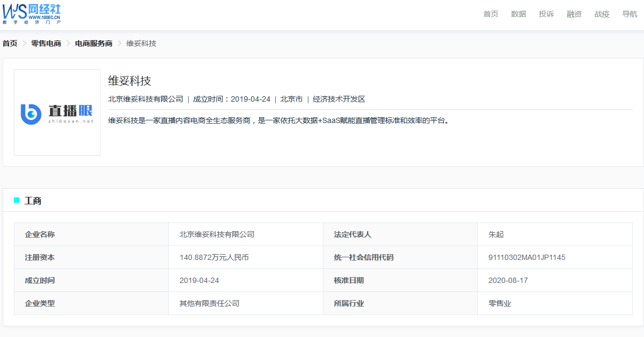Open the 零售电商 breadcrumb link
The width and height of the screenshot is (644, 337).
[x=46, y=43]
